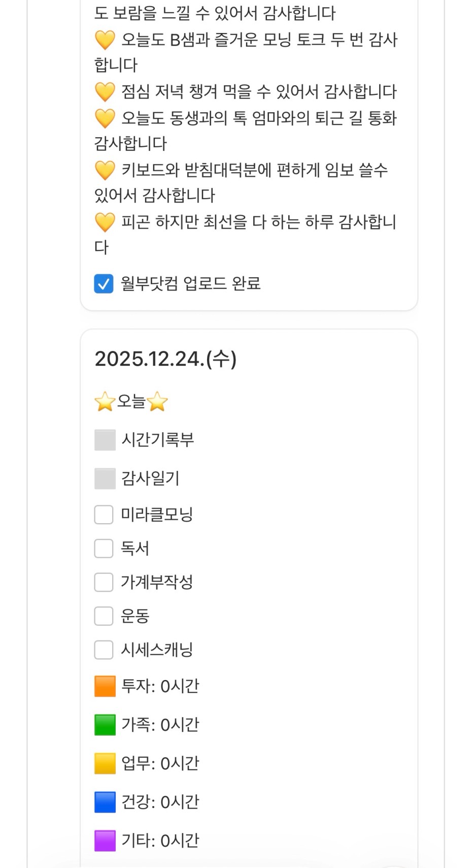Click the yellow square next to 업무
This screenshot has width=474, height=868.
(105, 763)
